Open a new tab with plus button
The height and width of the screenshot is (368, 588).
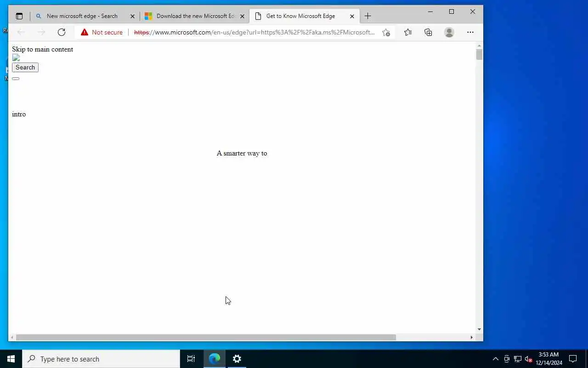click(x=367, y=16)
